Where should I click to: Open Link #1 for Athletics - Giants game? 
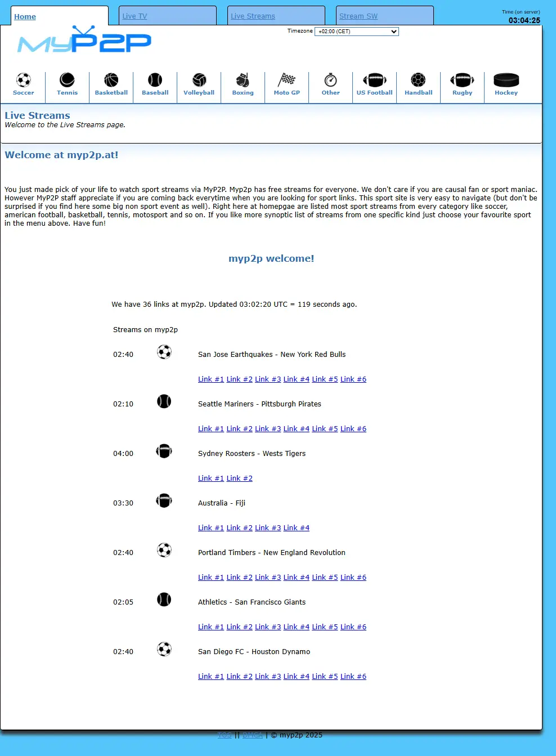(211, 627)
